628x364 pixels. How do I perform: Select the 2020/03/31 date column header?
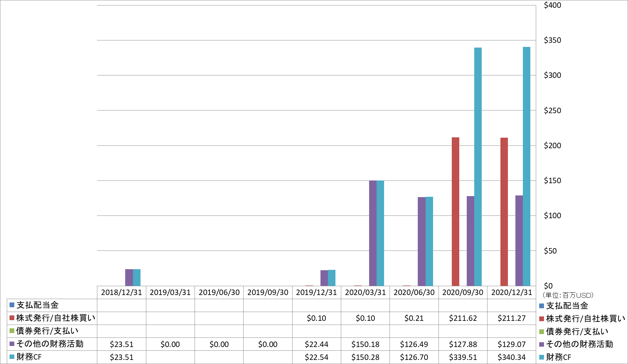point(365,292)
